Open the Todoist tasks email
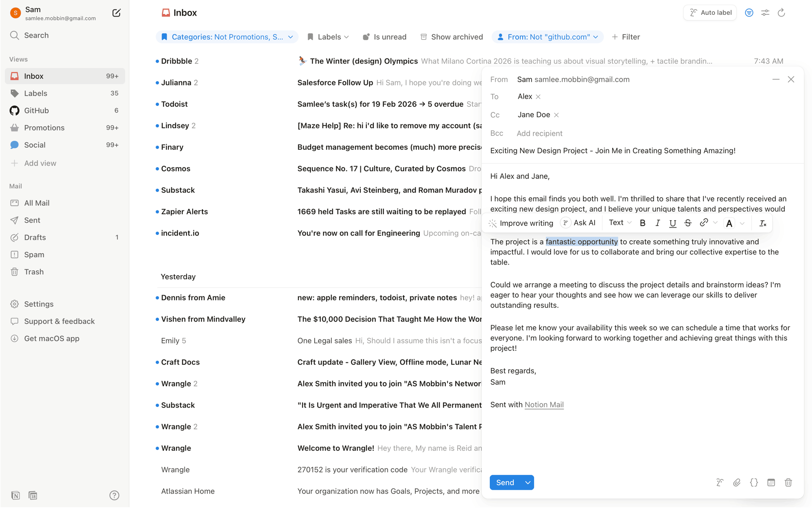812x508 pixels. tap(318, 104)
